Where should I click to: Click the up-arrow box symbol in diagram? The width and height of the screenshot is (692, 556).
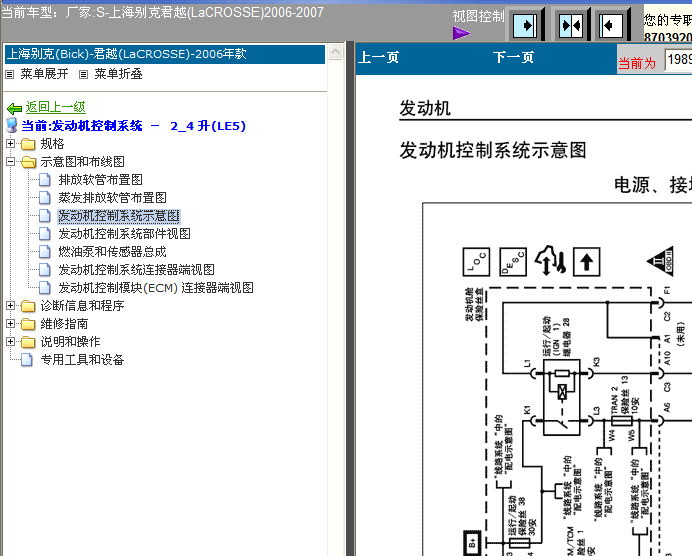click(586, 262)
